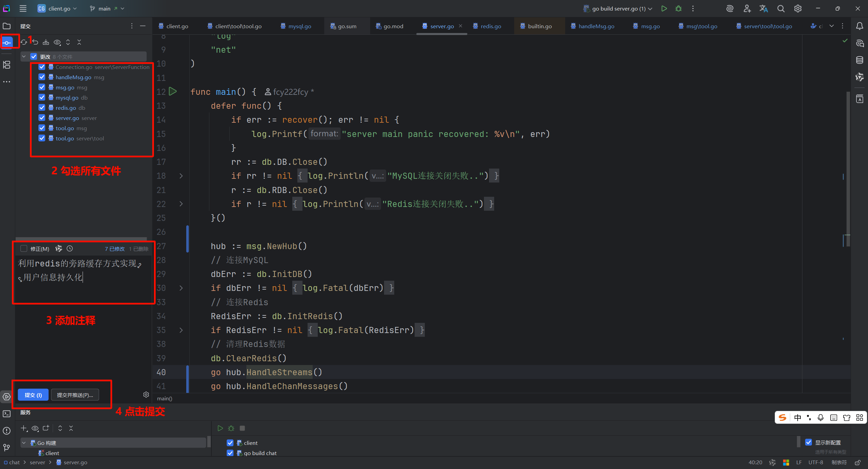Switch to the handleMsg.go editor tab

click(596, 26)
